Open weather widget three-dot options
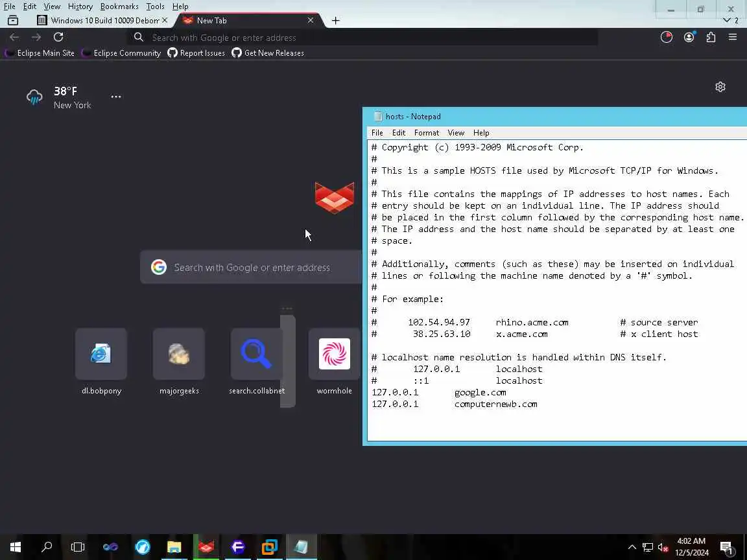Image resolution: width=747 pixels, height=560 pixels. tap(116, 97)
